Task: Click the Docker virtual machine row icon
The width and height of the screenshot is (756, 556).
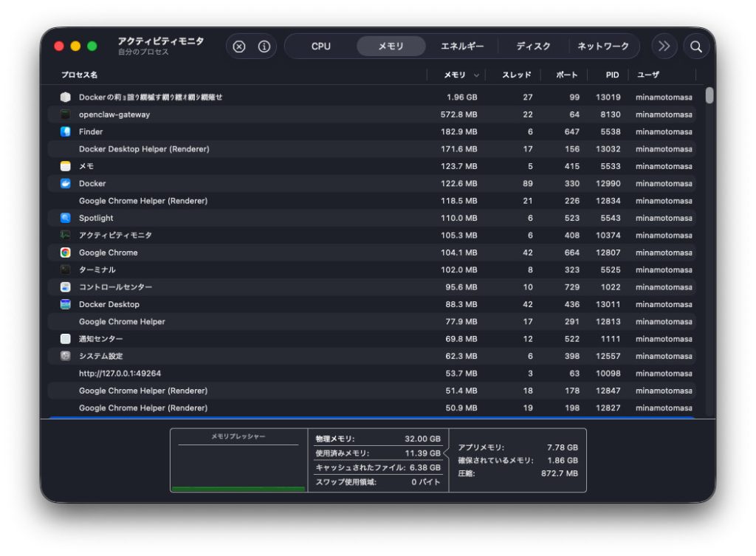Action: (66, 97)
